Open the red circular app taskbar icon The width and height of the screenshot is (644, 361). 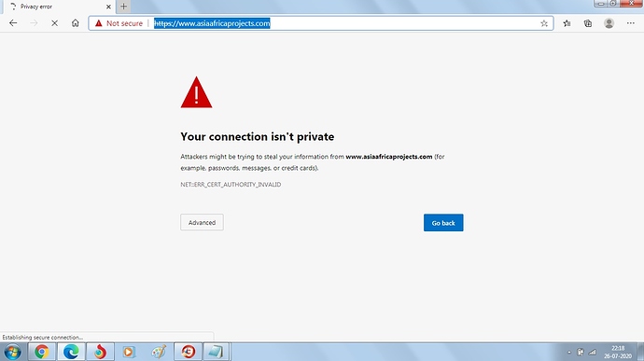[x=189, y=352]
